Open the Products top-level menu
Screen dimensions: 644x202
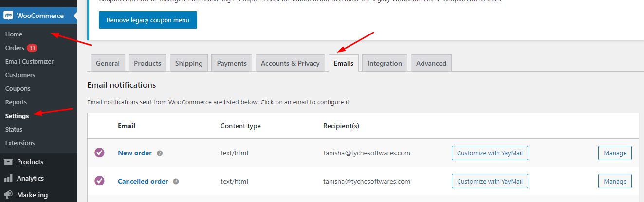(30, 162)
